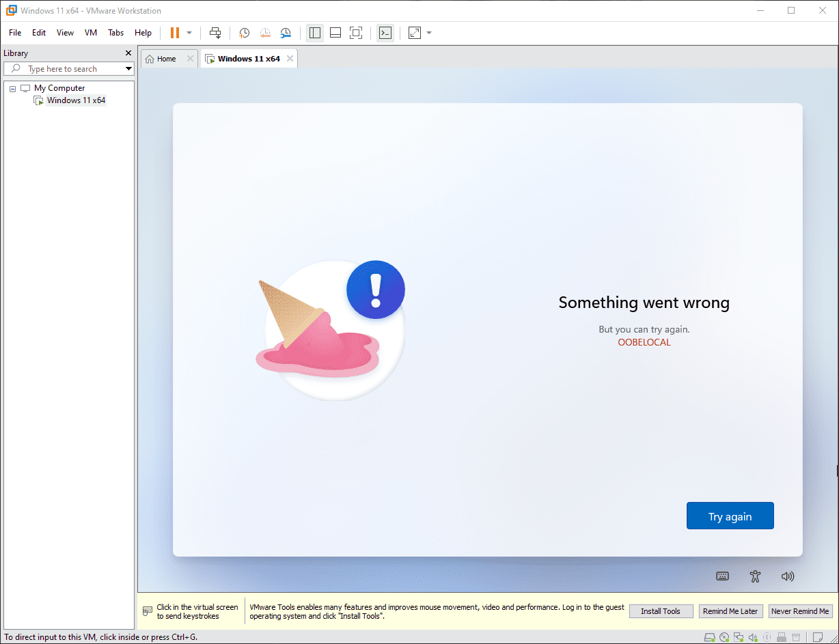Image resolution: width=839 pixels, height=644 pixels.
Task: Open the File menu
Action: [15, 33]
